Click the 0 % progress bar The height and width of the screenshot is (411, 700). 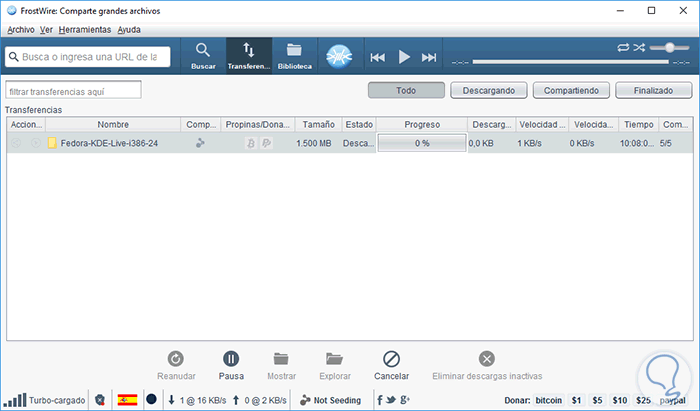422,143
